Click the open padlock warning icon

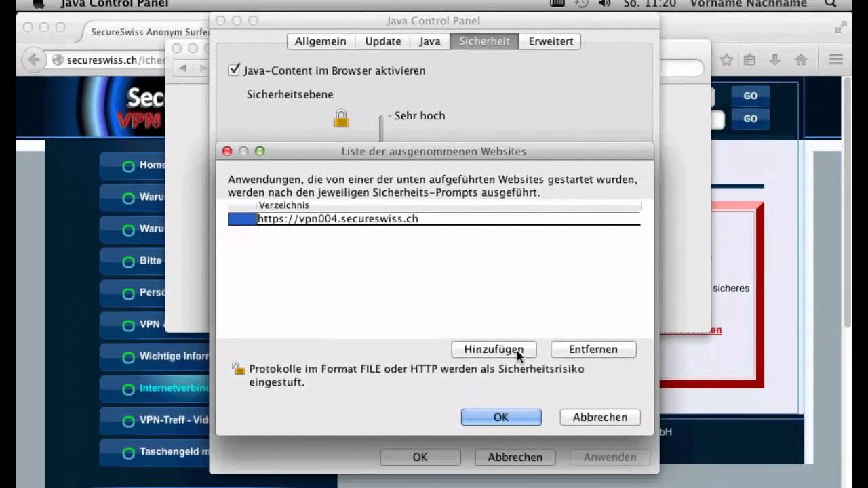238,369
